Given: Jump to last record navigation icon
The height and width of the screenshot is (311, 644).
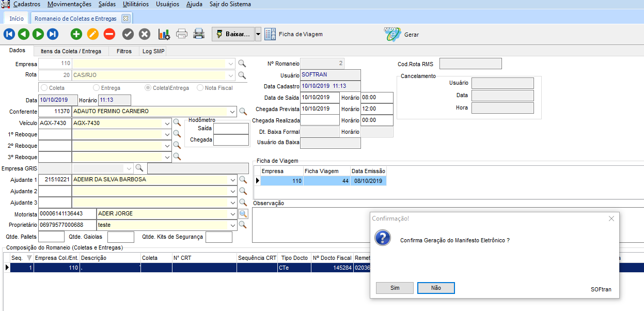Looking at the screenshot, I should (x=53, y=35).
